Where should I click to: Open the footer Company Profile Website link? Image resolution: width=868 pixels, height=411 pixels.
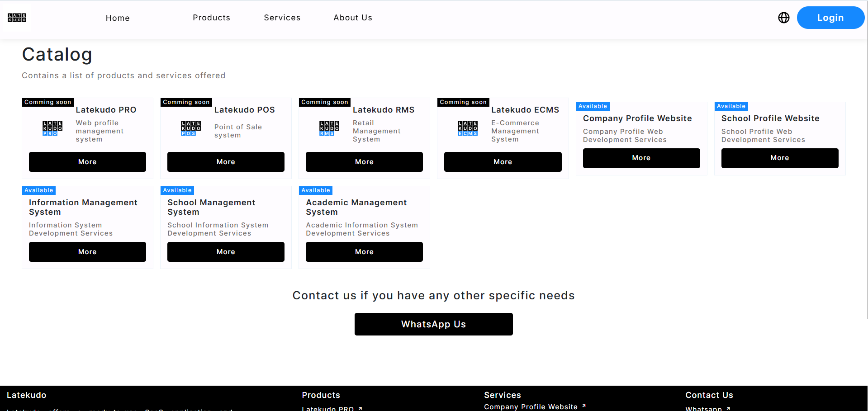pos(531,406)
